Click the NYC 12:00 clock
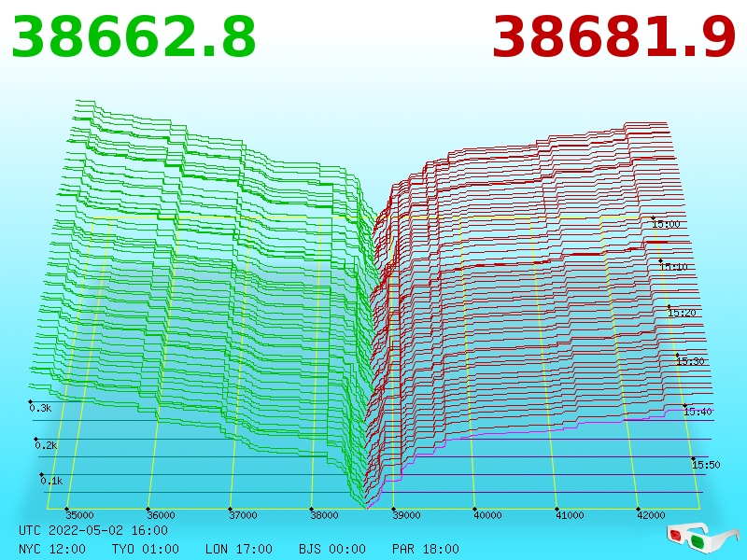Screen dimensions: 747x560 point(52,549)
